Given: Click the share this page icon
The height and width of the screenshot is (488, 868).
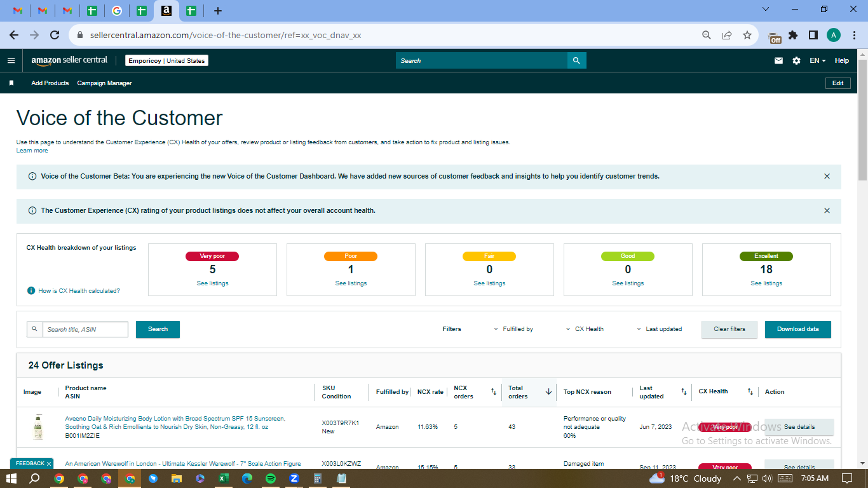Looking at the screenshot, I should click(727, 36).
